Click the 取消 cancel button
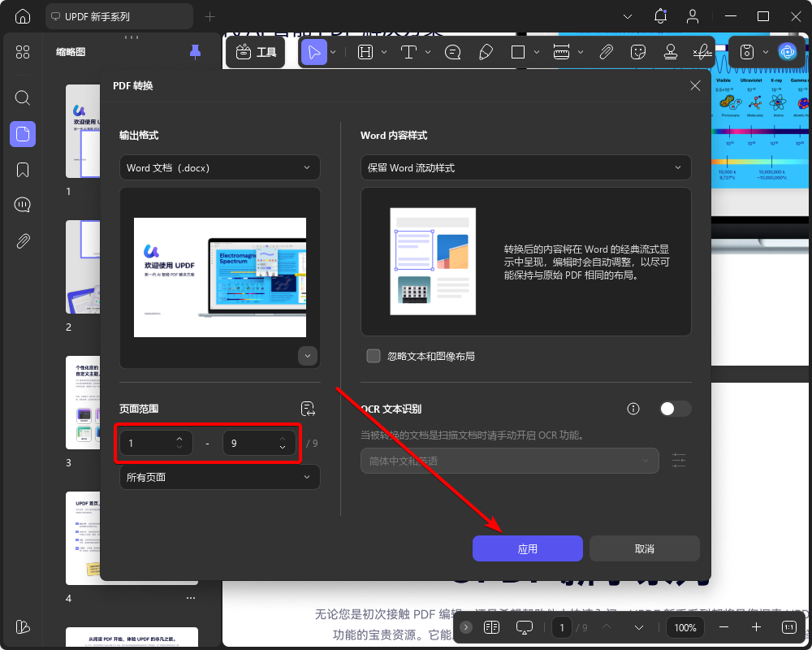Screen dimensions: 812x650 tap(644, 548)
